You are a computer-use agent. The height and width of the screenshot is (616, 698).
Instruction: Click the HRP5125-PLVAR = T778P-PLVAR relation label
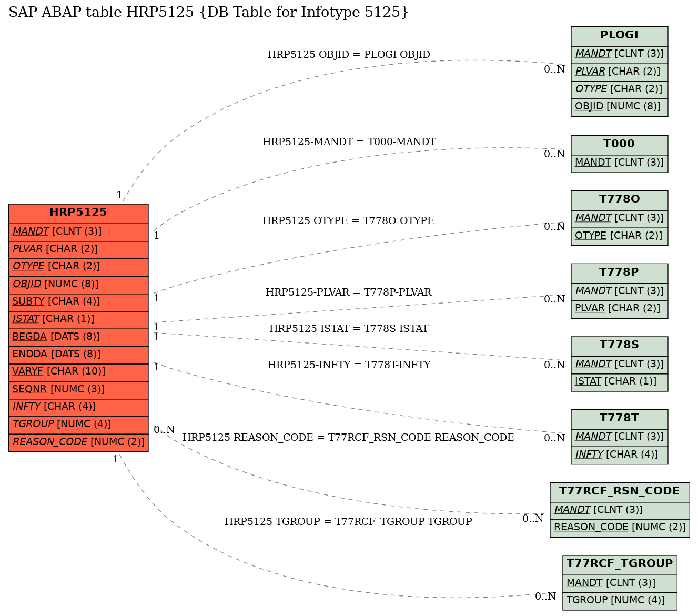point(348,292)
